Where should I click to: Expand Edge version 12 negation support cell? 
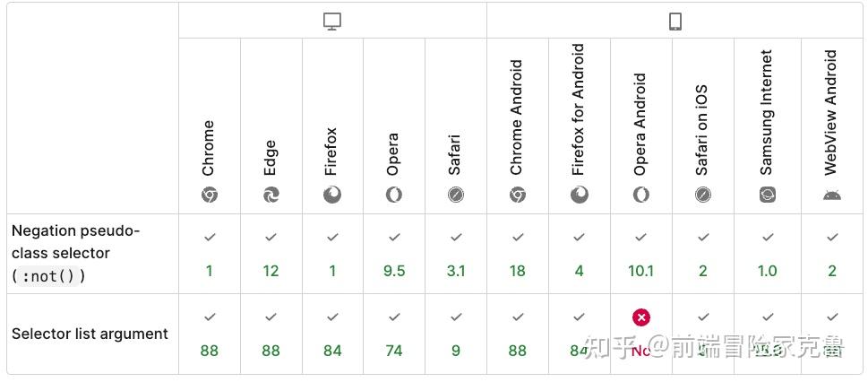271,254
